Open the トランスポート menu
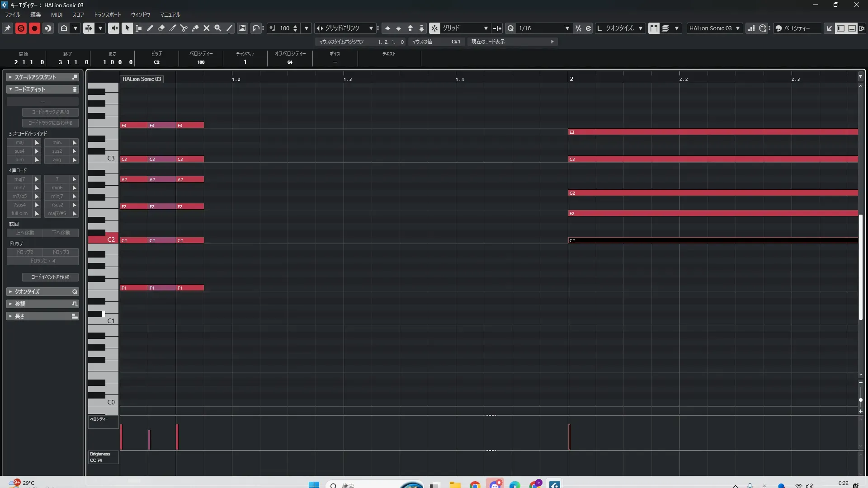The image size is (868, 488). [x=107, y=15]
